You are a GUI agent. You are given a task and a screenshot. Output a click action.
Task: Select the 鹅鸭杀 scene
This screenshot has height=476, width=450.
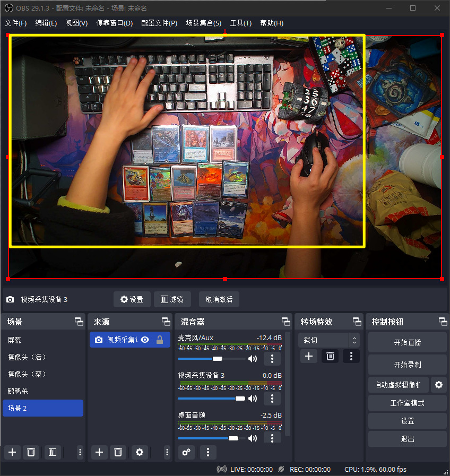tap(43, 391)
